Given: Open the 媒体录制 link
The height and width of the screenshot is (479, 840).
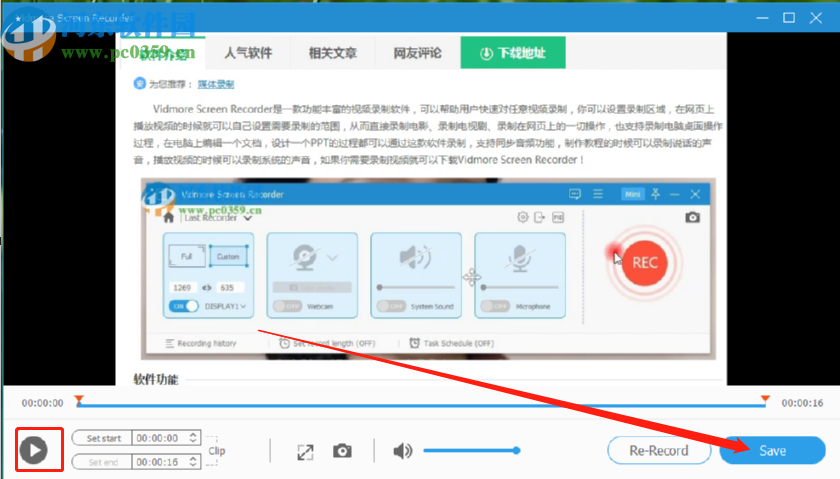Looking at the screenshot, I should [x=216, y=84].
